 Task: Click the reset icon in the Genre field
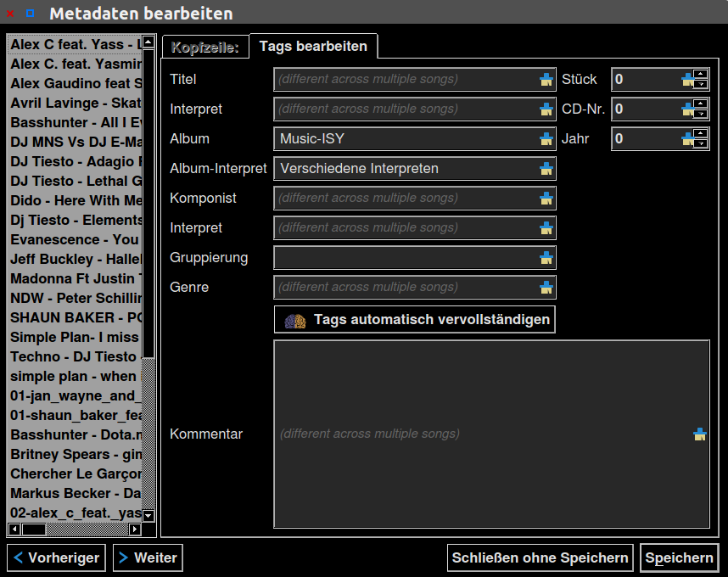click(x=546, y=288)
